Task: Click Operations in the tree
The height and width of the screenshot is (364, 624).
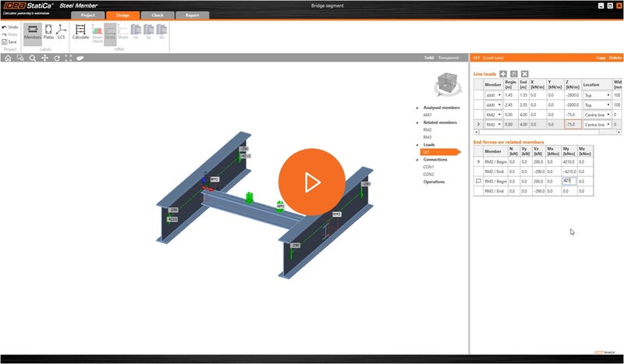Action: pyautogui.click(x=434, y=182)
